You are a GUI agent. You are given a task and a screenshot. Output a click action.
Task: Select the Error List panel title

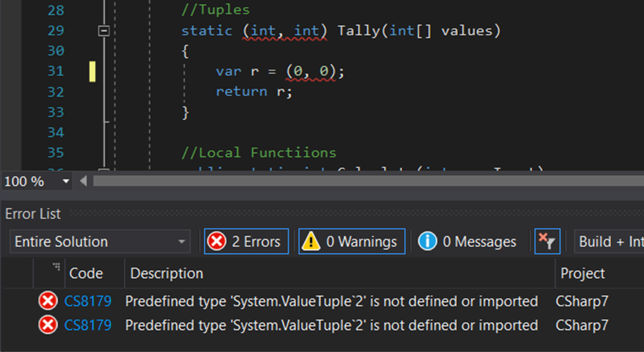[x=33, y=214]
